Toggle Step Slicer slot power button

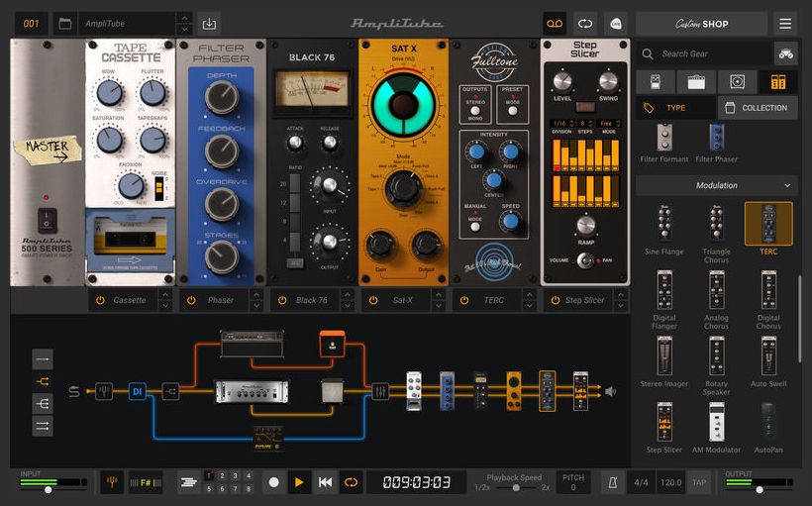pyautogui.click(x=556, y=300)
